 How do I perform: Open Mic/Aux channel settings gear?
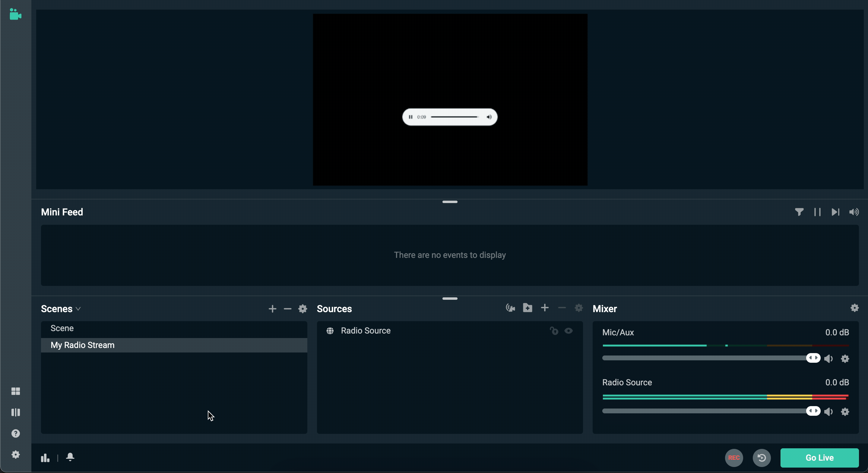[845, 359]
